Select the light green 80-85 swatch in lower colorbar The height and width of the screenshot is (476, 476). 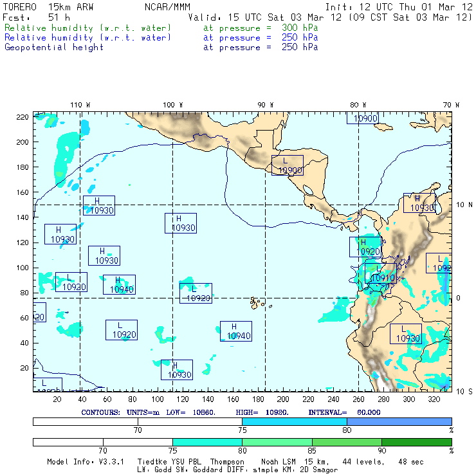click(x=277, y=443)
